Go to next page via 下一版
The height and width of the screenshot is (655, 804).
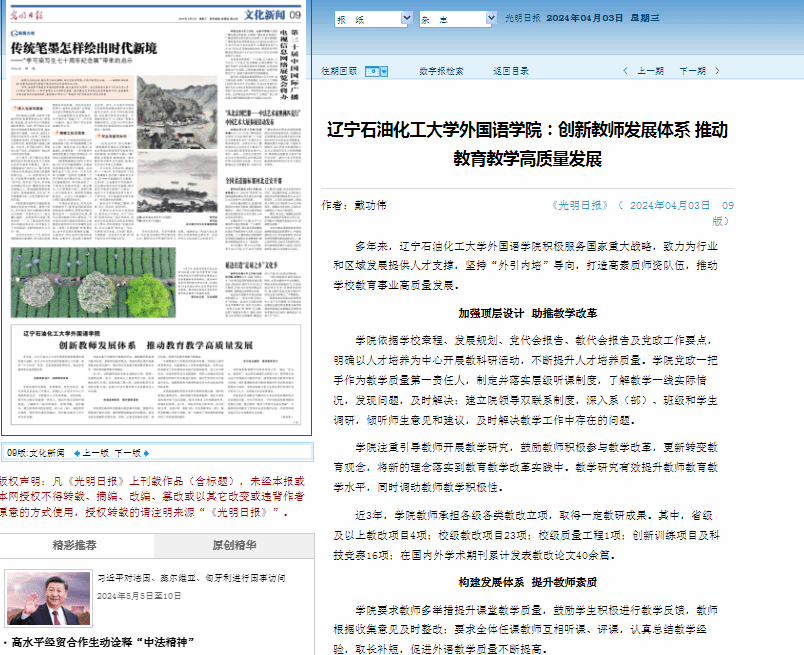(129, 452)
